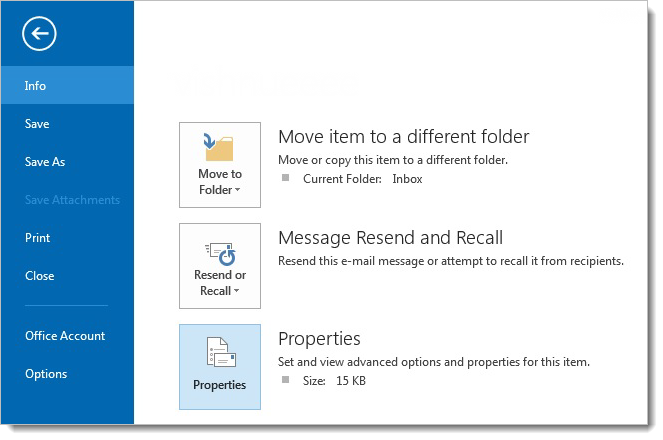Select the Info tab

[x=67, y=85]
